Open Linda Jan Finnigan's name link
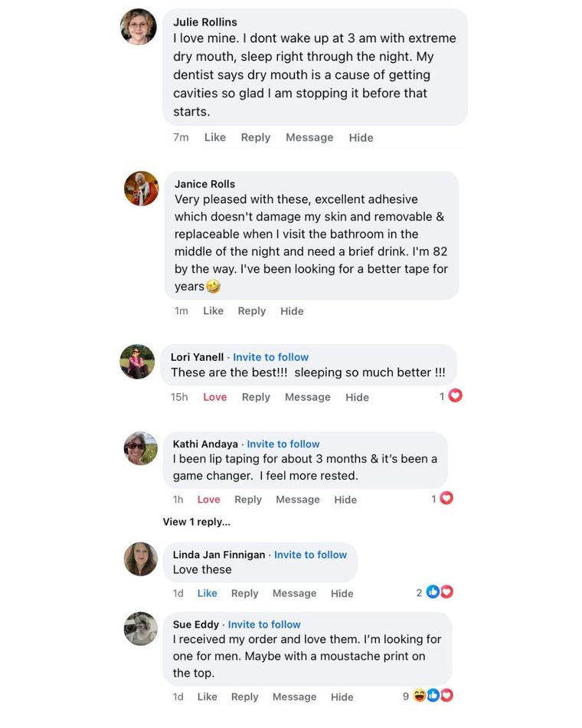 [219, 555]
